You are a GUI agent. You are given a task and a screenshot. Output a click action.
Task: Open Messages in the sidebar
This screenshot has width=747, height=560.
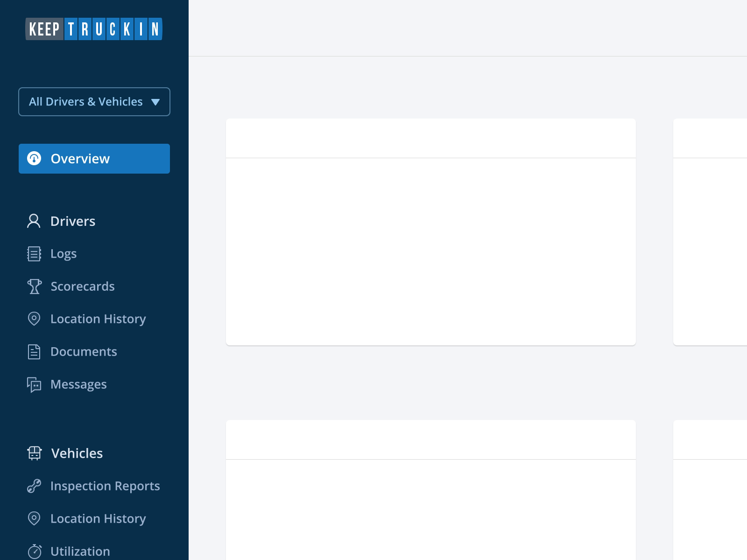(78, 385)
